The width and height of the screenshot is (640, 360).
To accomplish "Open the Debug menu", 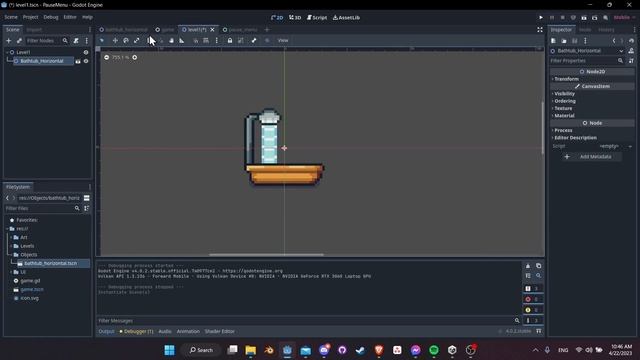I will [x=51, y=17].
